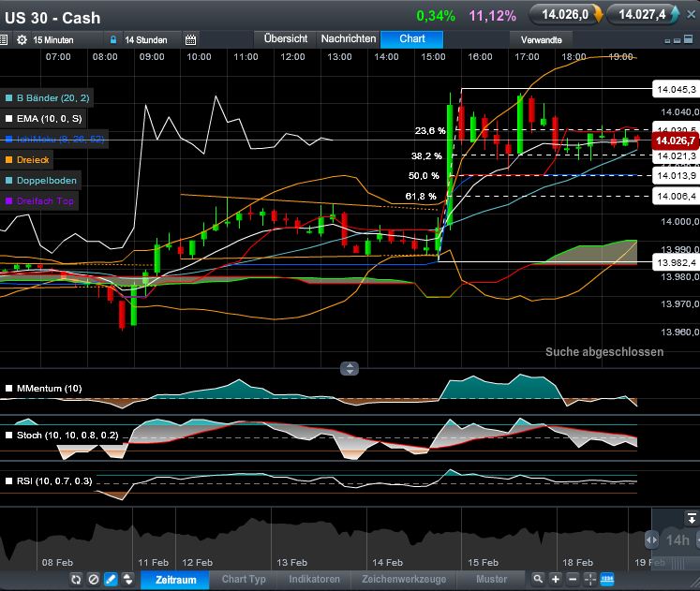Close the US 30 panel with X
Viewport: 700px width, 591px height.
[x=692, y=15]
